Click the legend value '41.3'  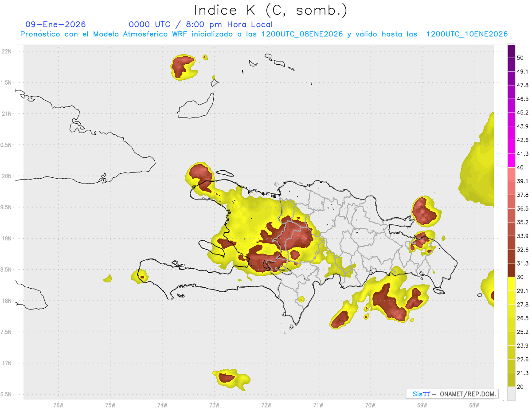click(523, 154)
